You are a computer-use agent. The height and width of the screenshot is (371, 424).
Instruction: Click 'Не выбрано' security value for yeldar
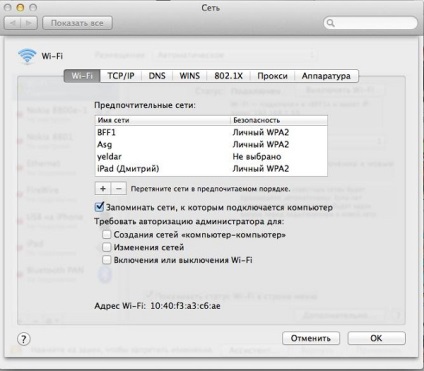[x=257, y=156]
